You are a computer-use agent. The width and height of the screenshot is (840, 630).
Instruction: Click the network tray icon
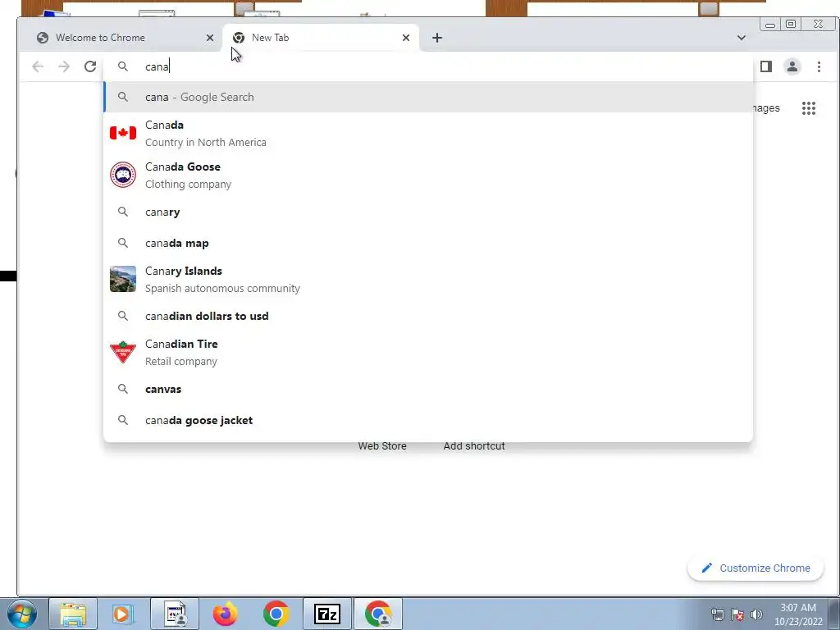pyautogui.click(x=717, y=614)
